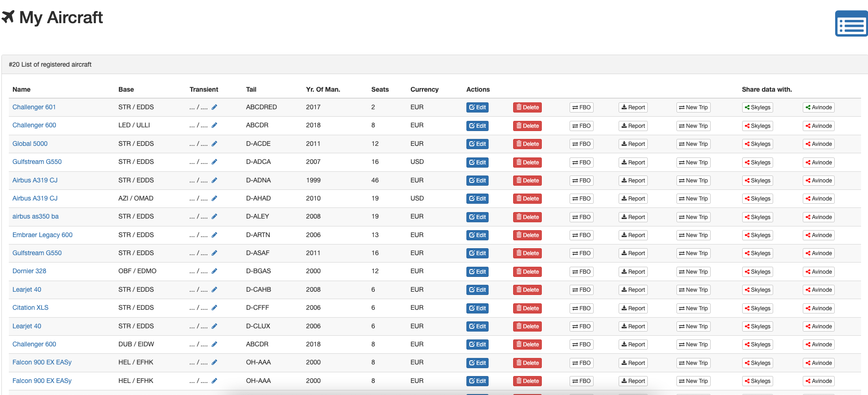Open FBO for Embraer Legacy 600
This screenshot has height=395, width=868.
pyautogui.click(x=581, y=235)
